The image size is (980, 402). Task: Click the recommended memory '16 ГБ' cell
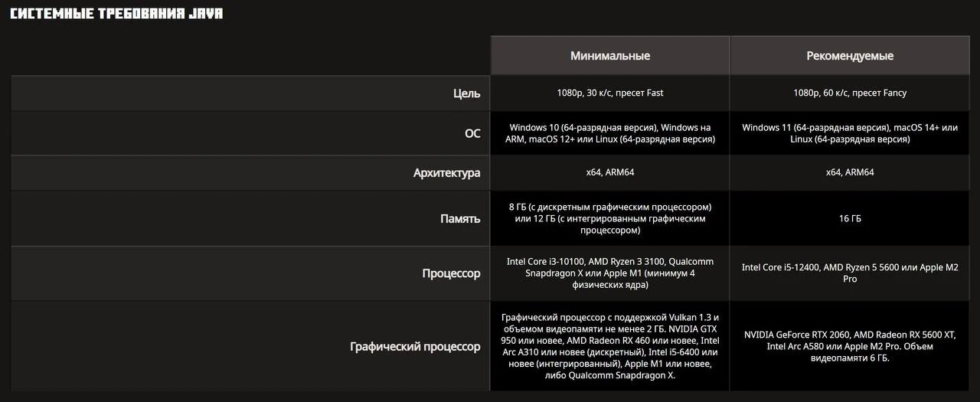[x=850, y=219]
